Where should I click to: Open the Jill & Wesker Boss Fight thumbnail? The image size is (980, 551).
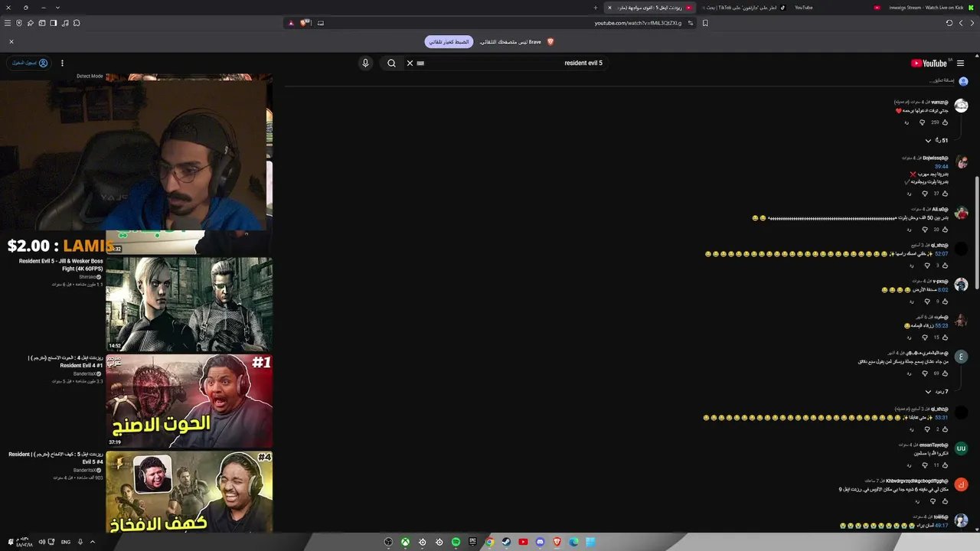pyautogui.click(x=189, y=304)
